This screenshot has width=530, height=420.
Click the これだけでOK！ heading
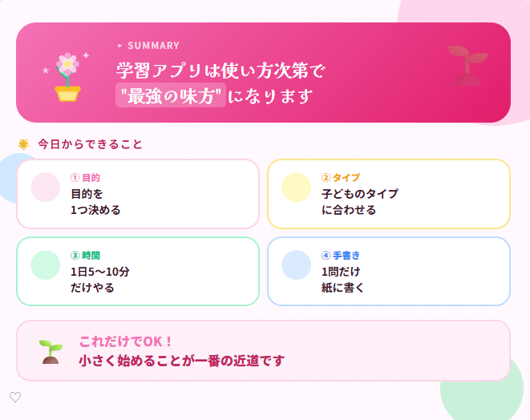click(127, 341)
